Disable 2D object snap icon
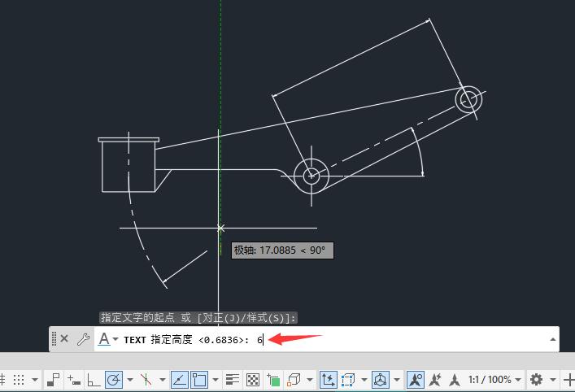Image resolution: width=575 pixels, height=392 pixels. [199, 380]
